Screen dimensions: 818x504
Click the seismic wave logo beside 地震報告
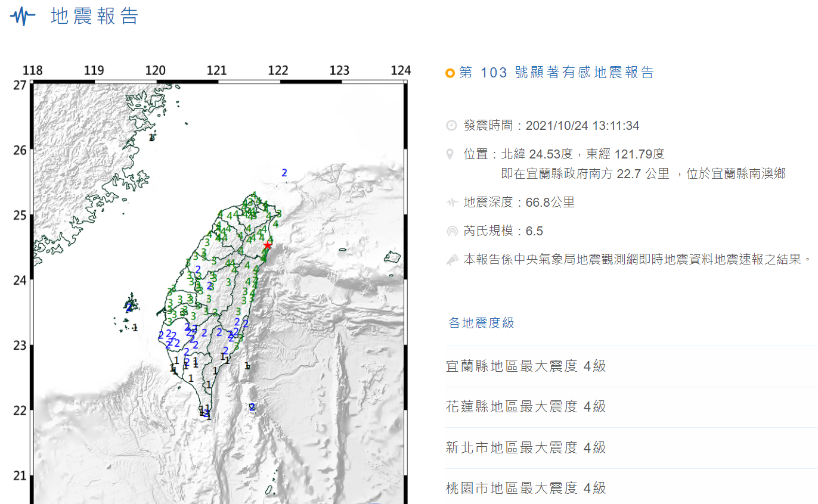[x=23, y=16]
